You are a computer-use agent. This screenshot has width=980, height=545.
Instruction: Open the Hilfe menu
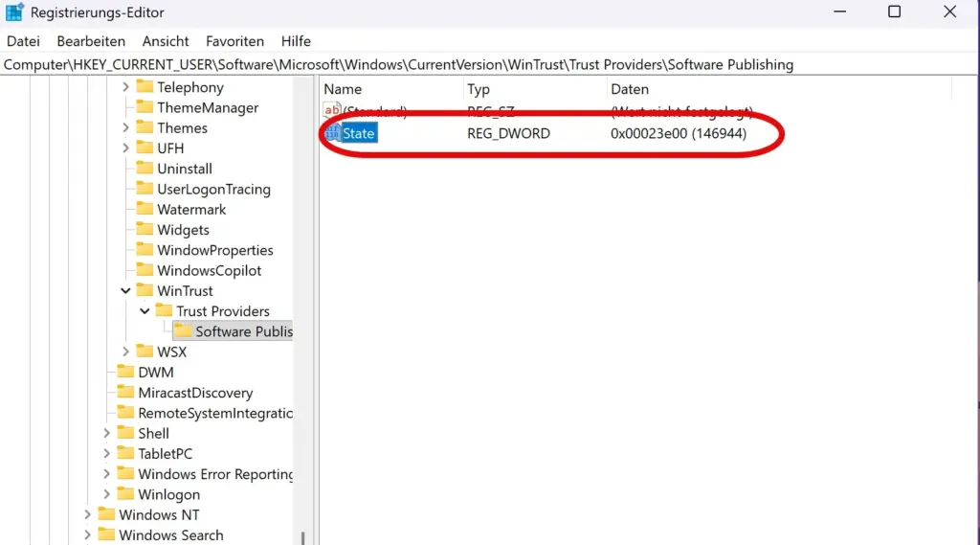(296, 41)
